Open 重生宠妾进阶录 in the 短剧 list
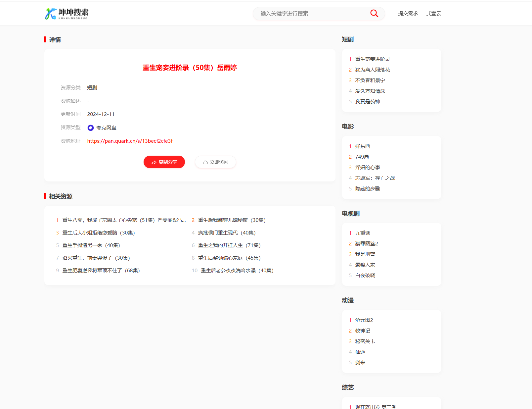 click(x=373, y=59)
